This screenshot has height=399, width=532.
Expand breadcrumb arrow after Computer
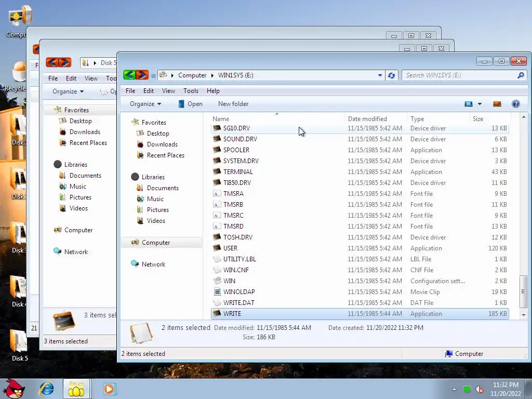click(x=212, y=75)
